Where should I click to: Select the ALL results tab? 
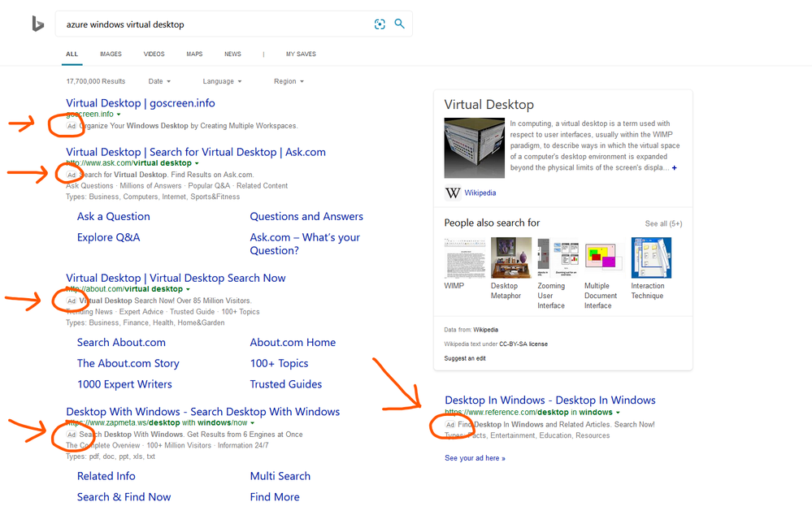click(x=72, y=54)
